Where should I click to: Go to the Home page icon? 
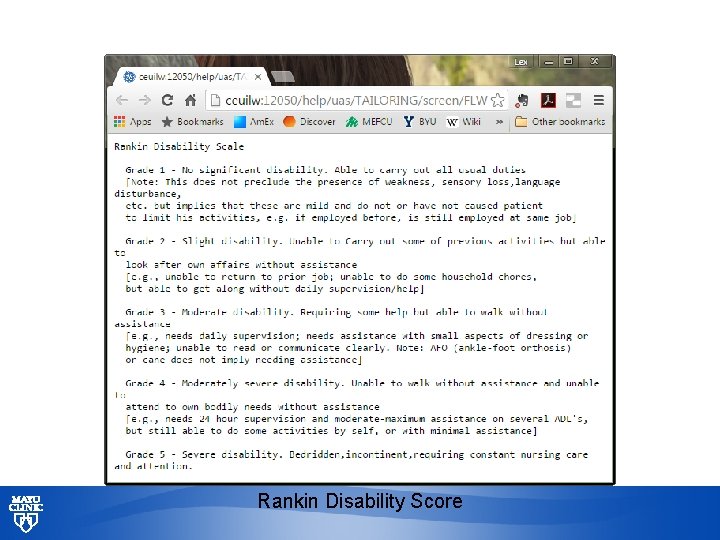pos(190,100)
